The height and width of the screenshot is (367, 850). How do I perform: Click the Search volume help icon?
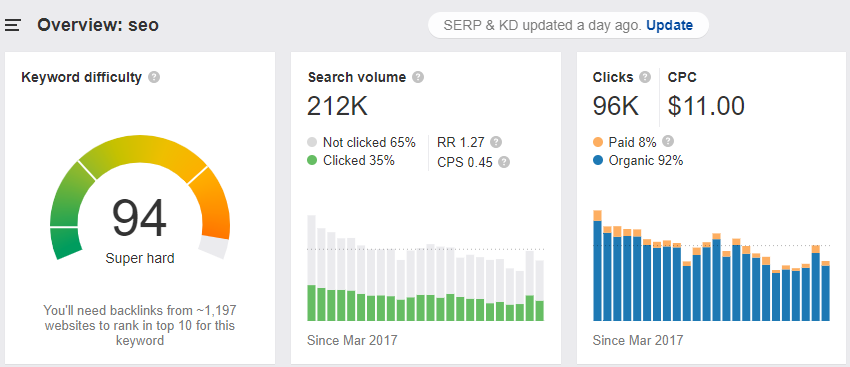tap(417, 78)
